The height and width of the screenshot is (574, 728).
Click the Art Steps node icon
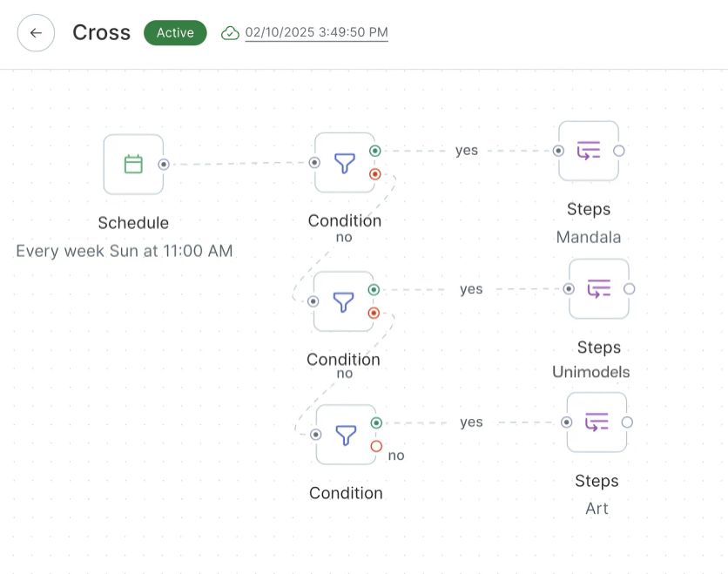click(x=597, y=422)
